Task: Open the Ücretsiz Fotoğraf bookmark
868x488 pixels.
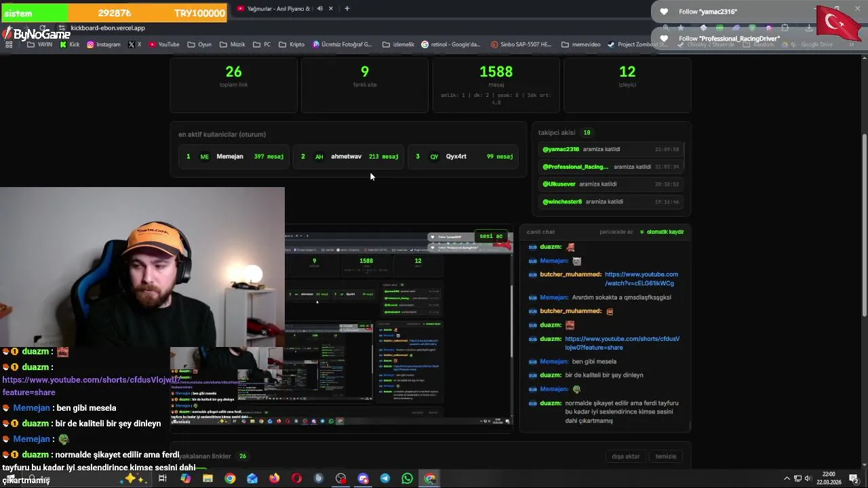Action: 342,45
